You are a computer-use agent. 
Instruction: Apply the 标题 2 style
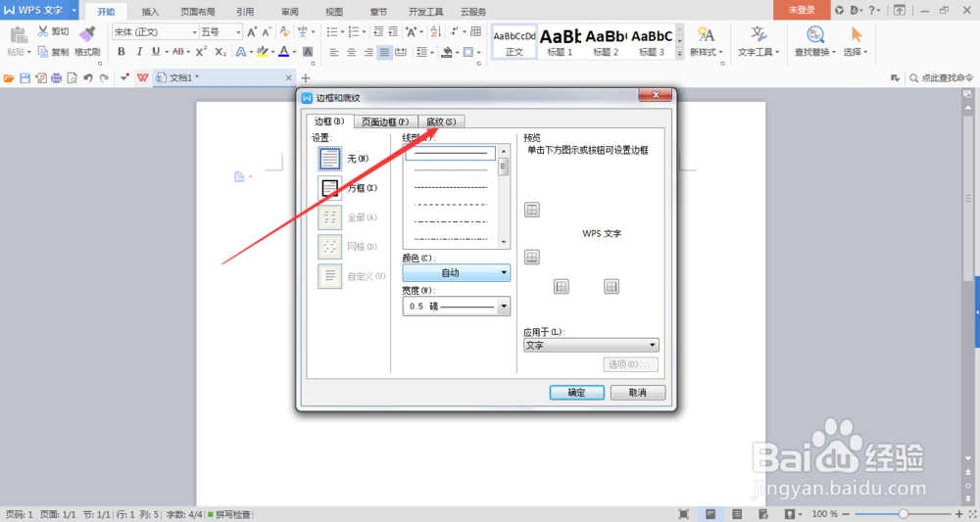click(606, 42)
